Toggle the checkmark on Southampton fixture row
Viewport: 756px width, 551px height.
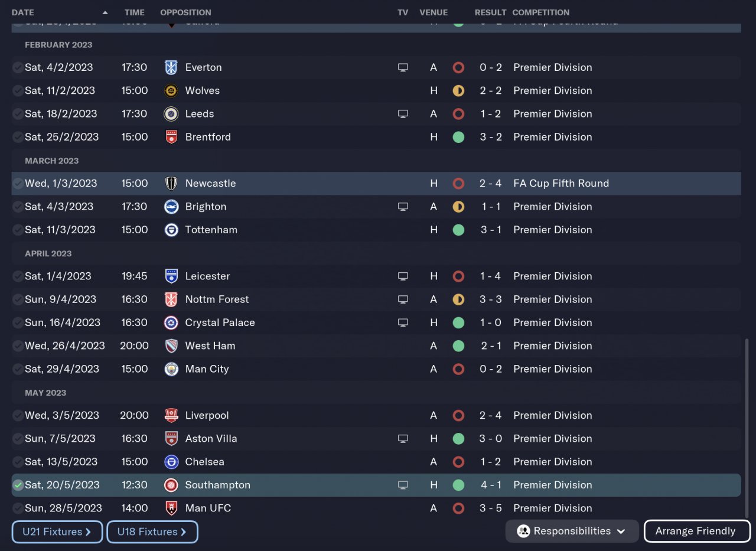tap(18, 485)
